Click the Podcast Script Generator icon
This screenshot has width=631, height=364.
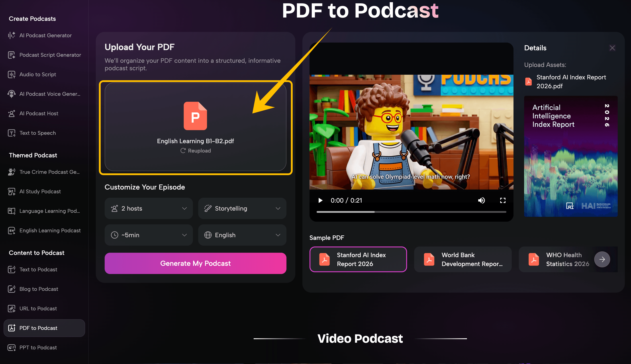click(12, 55)
